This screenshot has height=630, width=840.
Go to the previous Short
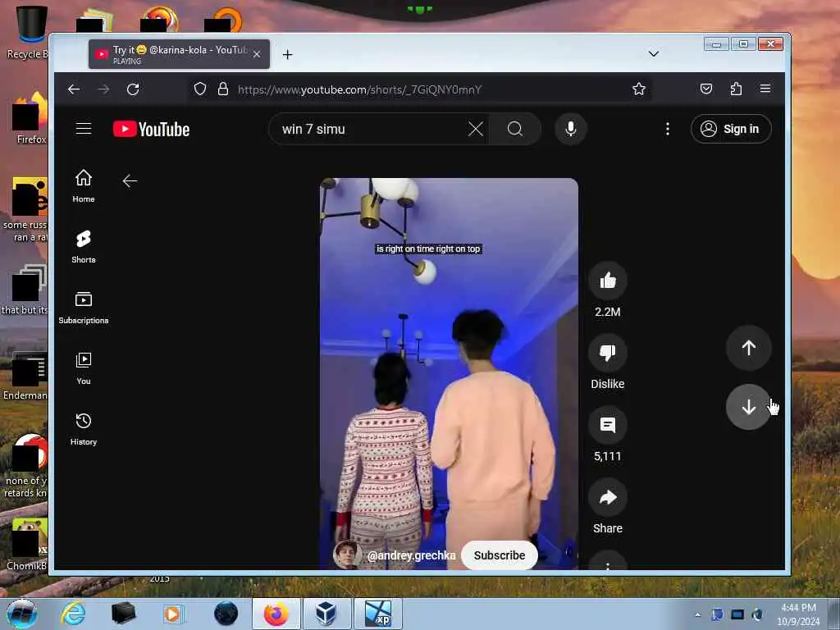pos(748,348)
